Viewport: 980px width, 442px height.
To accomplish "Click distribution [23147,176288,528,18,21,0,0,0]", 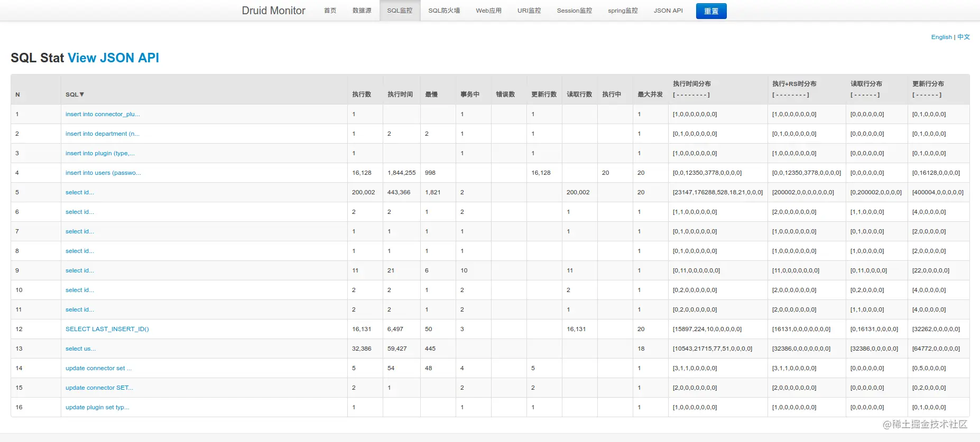I will [x=718, y=192].
